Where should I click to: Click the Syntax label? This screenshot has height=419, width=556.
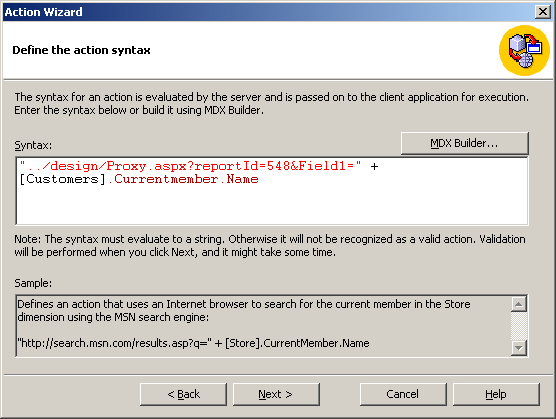(33, 145)
